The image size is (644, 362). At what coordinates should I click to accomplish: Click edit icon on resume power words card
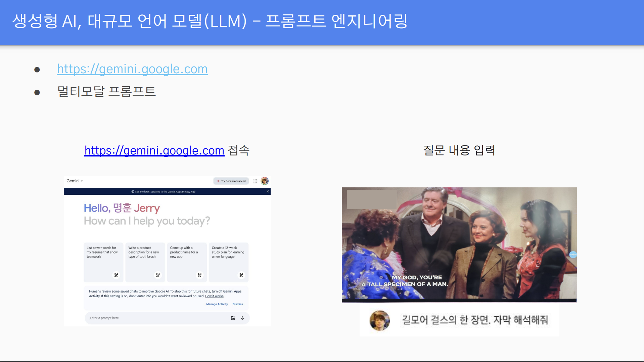pyautogui.click(x=116, y=275)
